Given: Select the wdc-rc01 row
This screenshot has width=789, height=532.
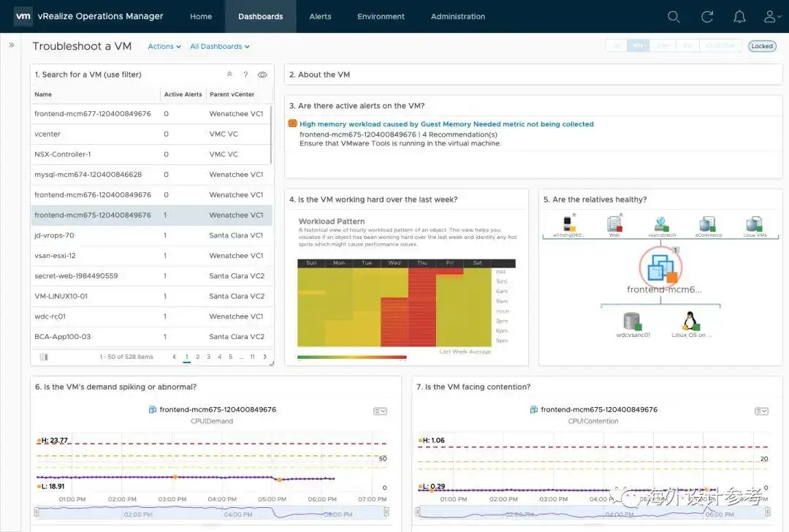Looking at the screenshot, I should click(x=151, y=316).
